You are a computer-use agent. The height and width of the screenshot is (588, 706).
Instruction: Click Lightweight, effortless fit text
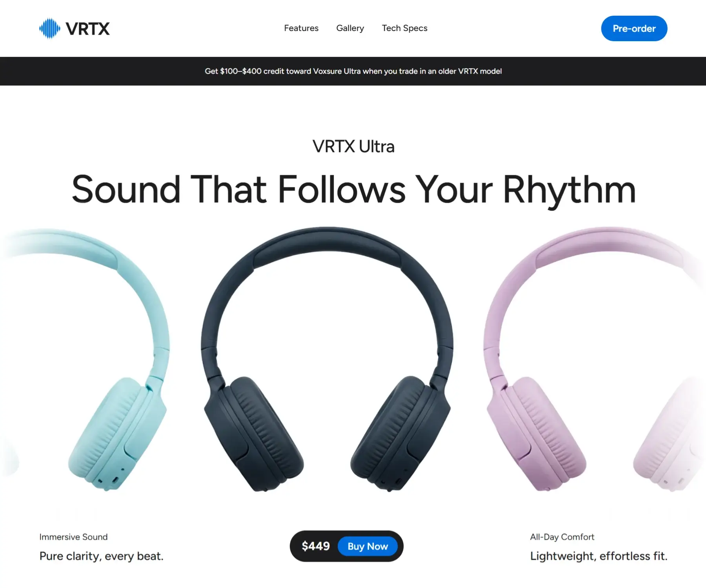point(599,556)
